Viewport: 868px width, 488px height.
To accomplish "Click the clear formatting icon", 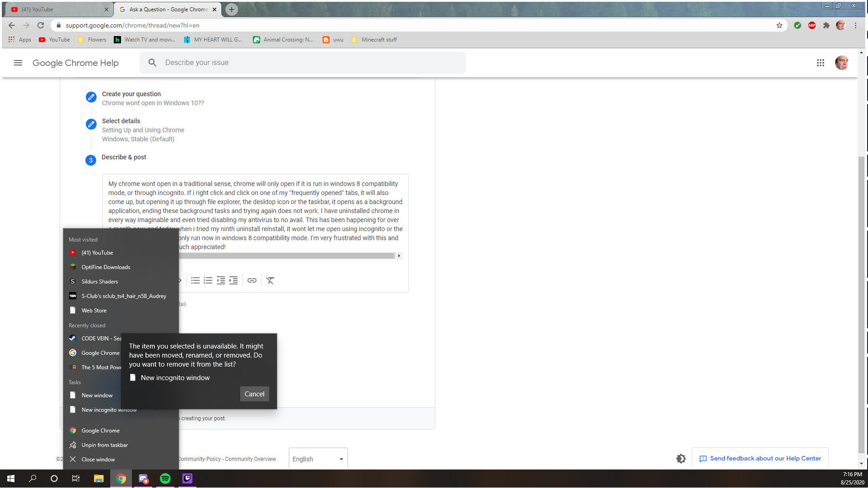I will tap(270, 280).
